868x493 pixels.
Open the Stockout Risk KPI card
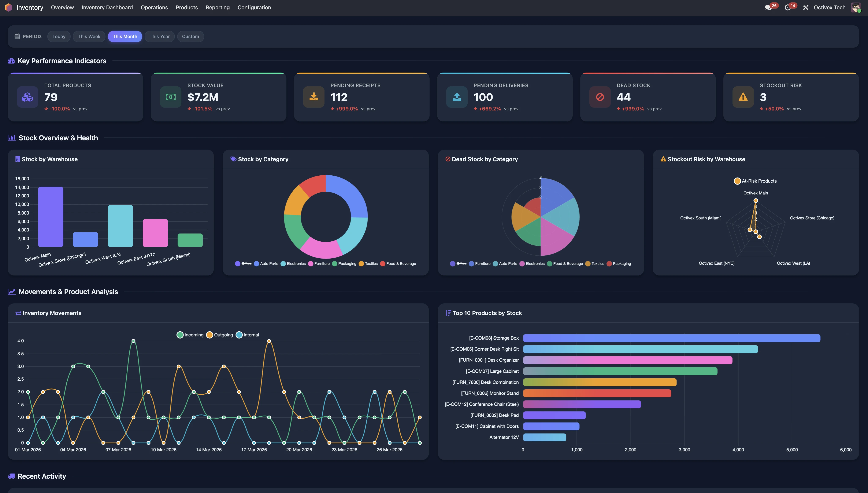pos(791,97)
